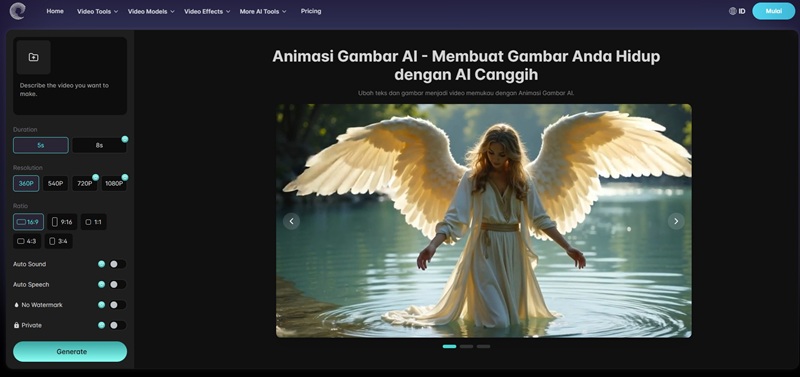Screen dimensions: 800x377
Task: Click the premium badge on 8s duration
Action: pyautogui.click(x=125, y=139)
